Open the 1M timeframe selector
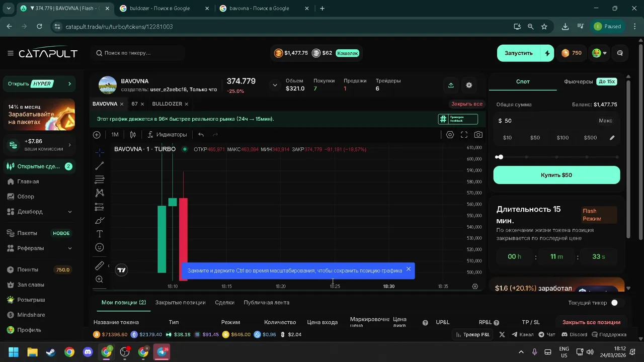 coord(115,135)
